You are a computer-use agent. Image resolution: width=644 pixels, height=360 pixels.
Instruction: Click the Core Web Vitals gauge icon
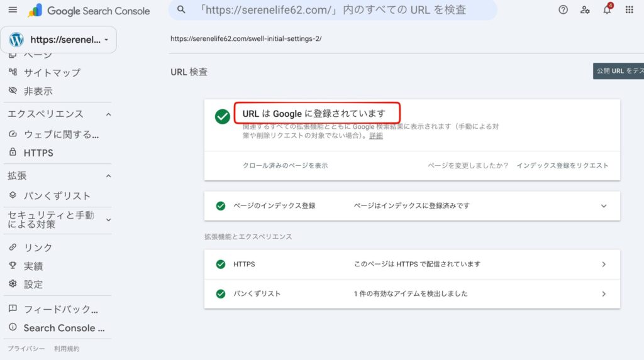tap(13, 134)
